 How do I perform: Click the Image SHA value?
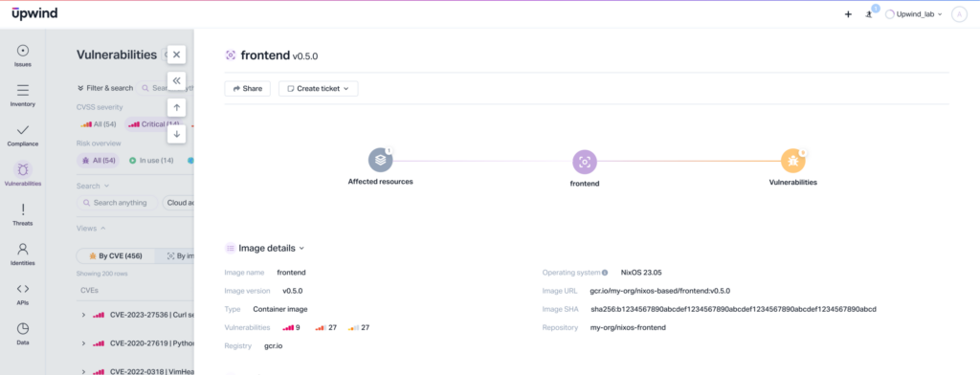tap(733, 309)
